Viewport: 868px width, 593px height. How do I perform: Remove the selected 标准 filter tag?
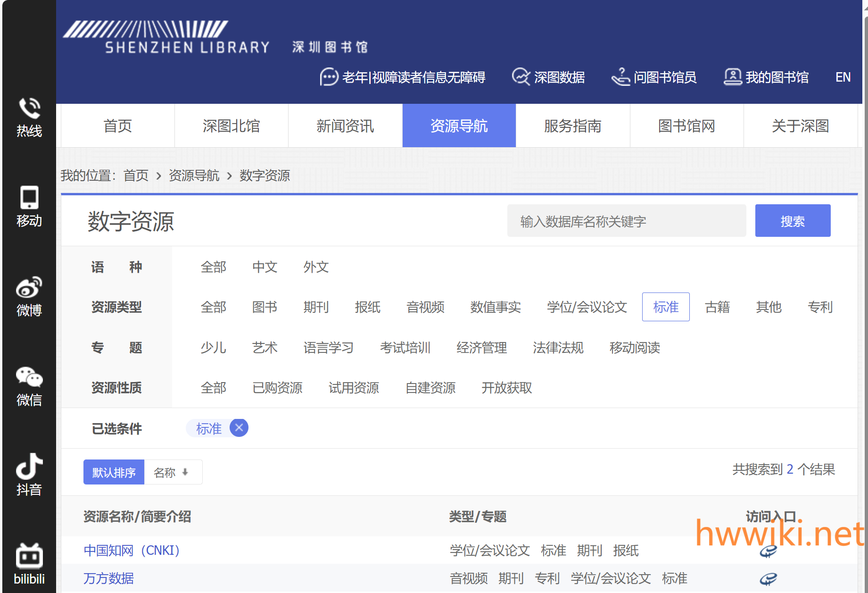[x=239, y=428]
